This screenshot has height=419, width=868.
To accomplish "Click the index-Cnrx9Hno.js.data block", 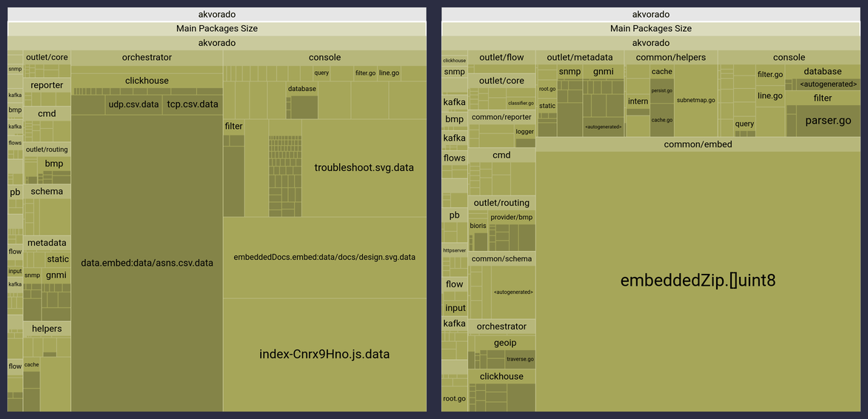I will pyautogui.click(x=324, y=355).
